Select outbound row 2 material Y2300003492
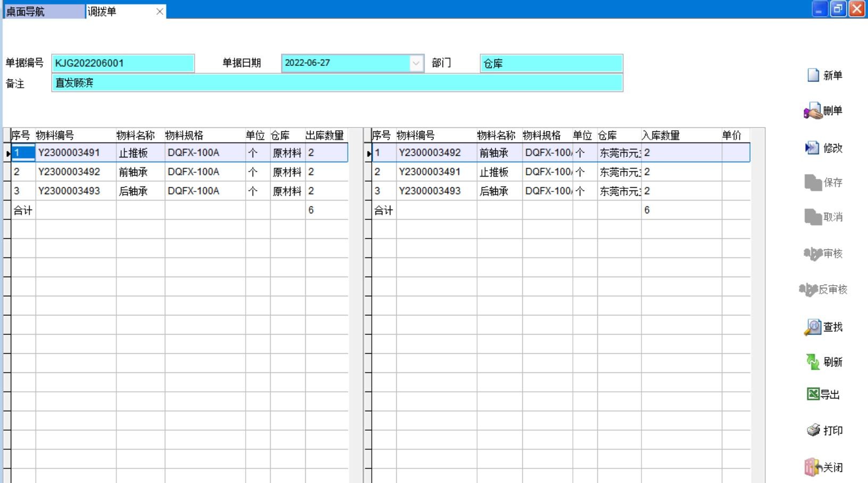The width and height of the screenshot is (868, 483). 69,172
